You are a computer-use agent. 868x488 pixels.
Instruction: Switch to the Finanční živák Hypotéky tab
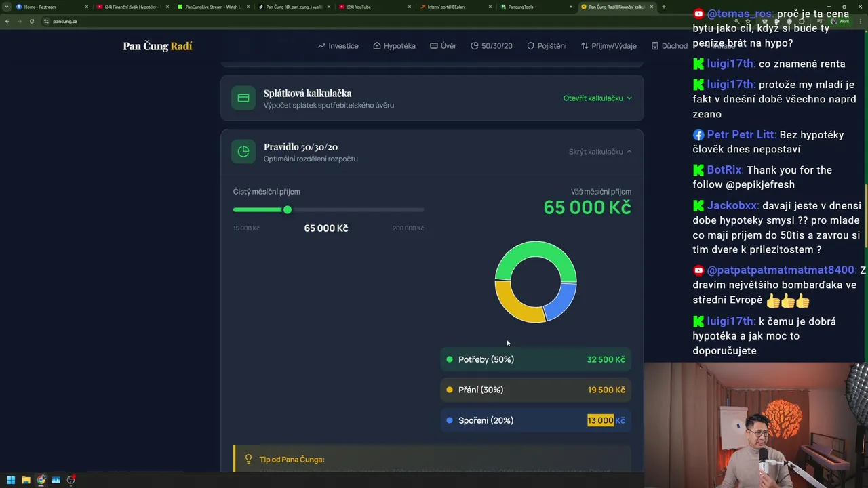[x=132, y=7]
